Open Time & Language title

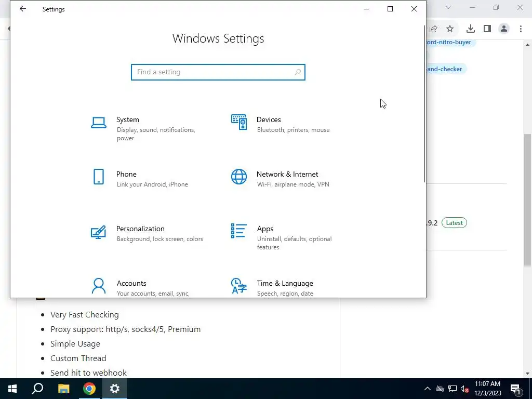285,283
